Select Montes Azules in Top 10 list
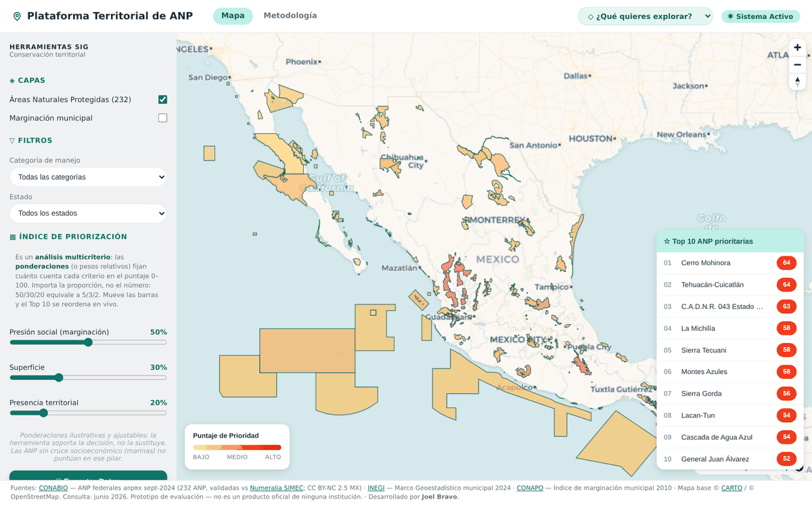The width and height of the screenshot is (812, 506). (x=730, y=371)
